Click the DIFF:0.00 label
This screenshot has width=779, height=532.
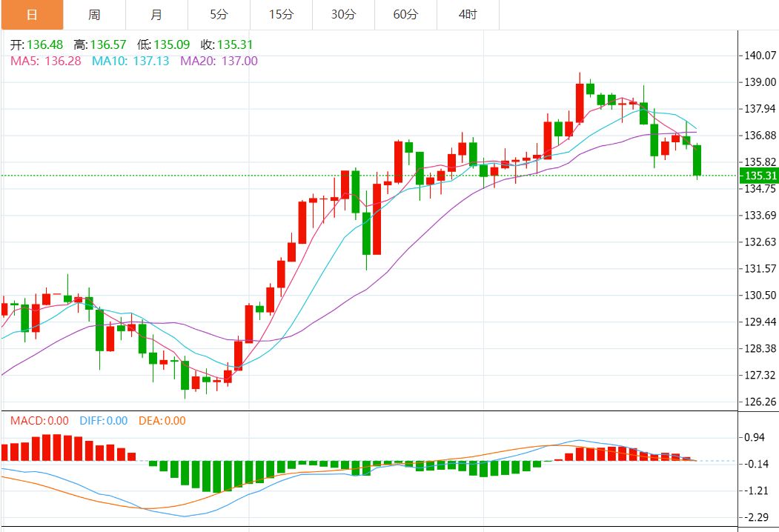tap(103, 421)
